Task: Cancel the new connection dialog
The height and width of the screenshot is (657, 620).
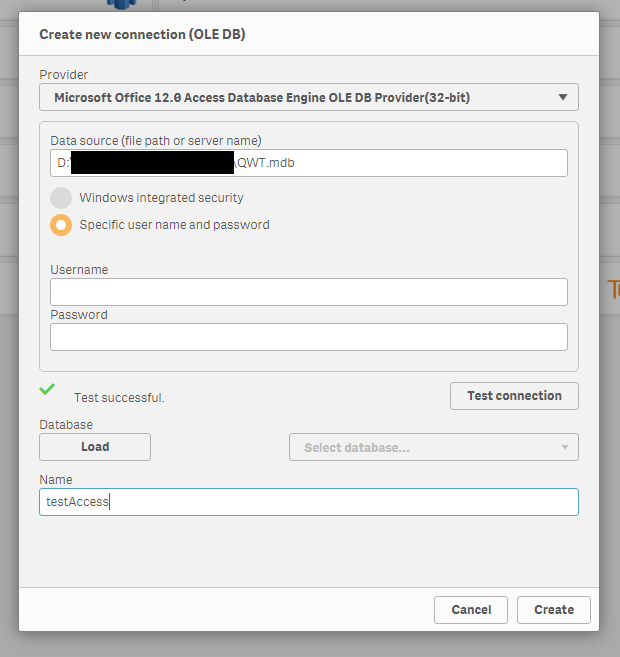Action: pyautogui.click(x=471, y=610)
